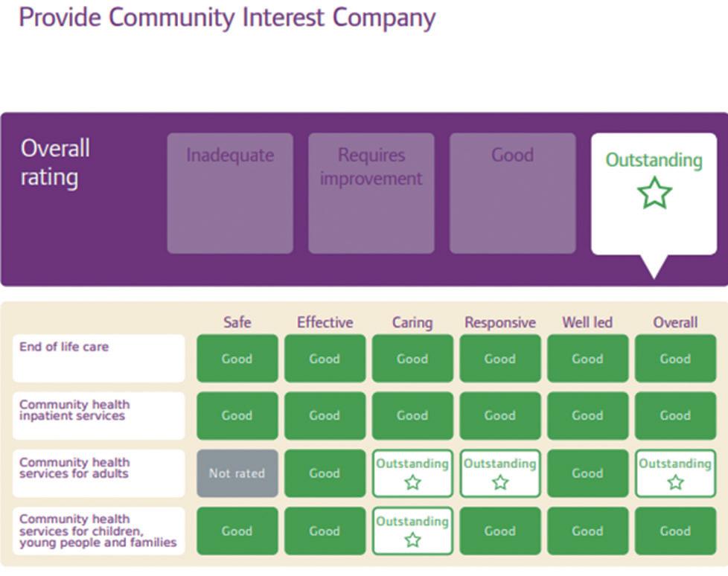Click inpatient services Well led Good cell
The height and width of the screenshot is (576, 728).
point(588,415)
